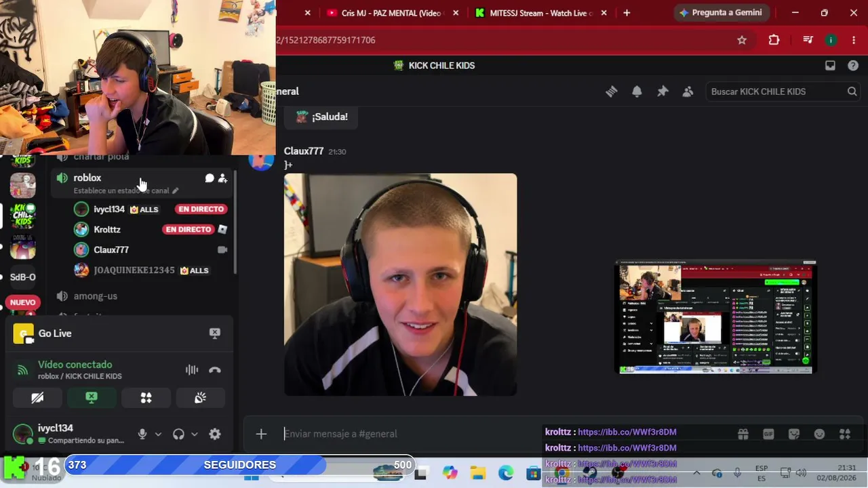
Task: Open Claux777 username in chat message
Action: [x=304, y=151]
